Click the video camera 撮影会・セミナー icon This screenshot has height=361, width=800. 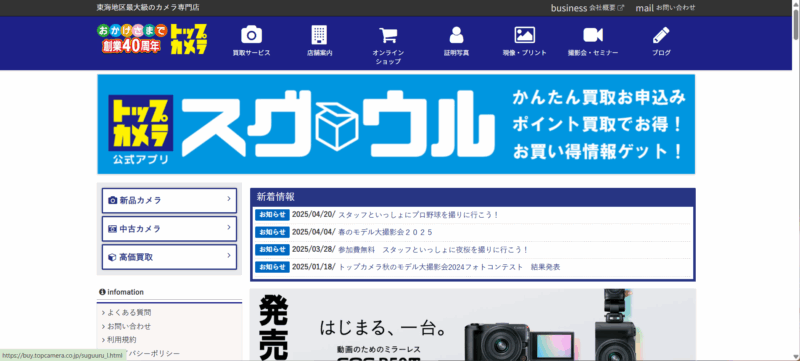pos(593,35)
